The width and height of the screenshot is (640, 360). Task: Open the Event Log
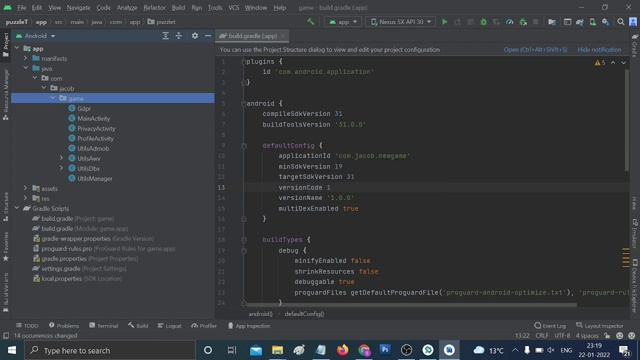550,326
